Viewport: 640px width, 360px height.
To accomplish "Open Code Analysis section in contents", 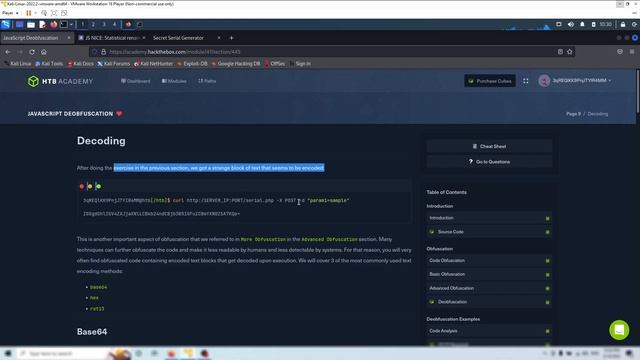I will 489,331.
